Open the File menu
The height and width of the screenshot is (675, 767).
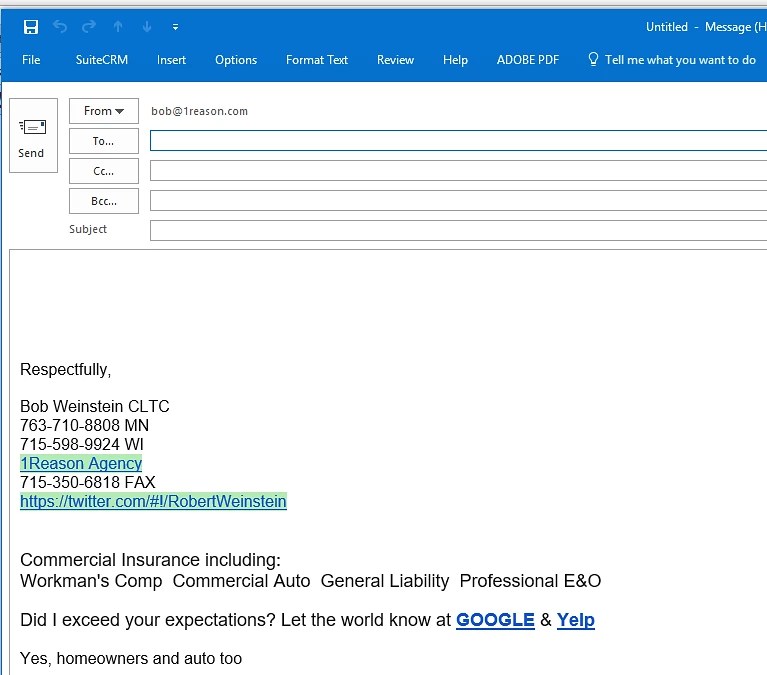pos(31,60)
